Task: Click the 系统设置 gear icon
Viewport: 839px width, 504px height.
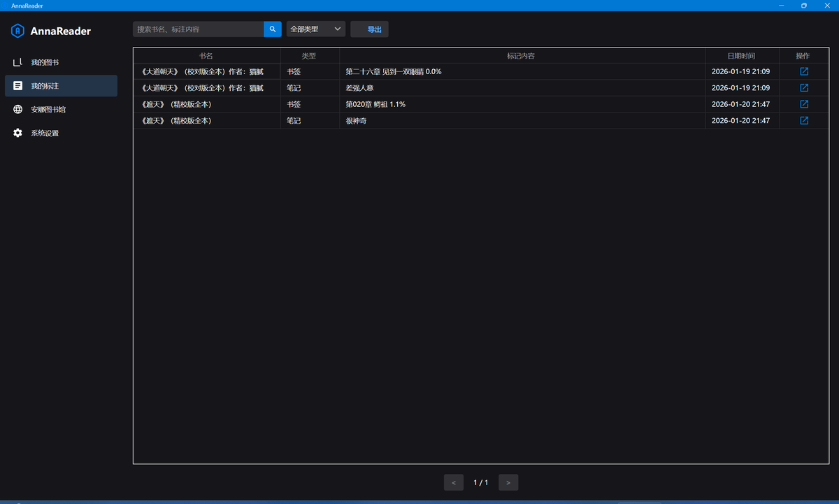Action: (x=17, y=133)
